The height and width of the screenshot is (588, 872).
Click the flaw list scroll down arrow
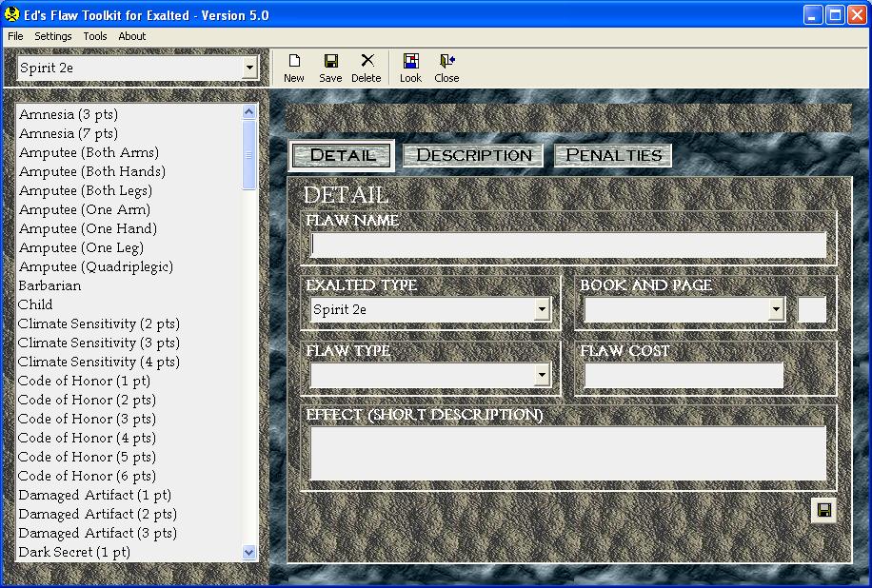pyautogui.click(x=249, y=553)
